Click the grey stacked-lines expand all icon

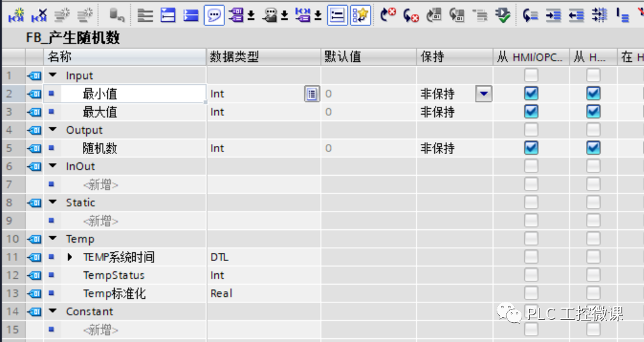tap(145, 15)
